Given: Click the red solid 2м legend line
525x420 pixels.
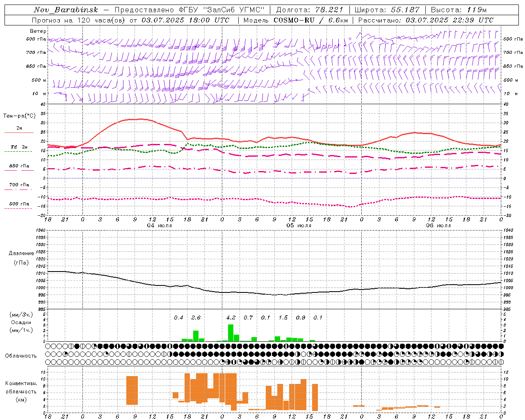Looking at the screenshot, I should [x=19, y=132].
